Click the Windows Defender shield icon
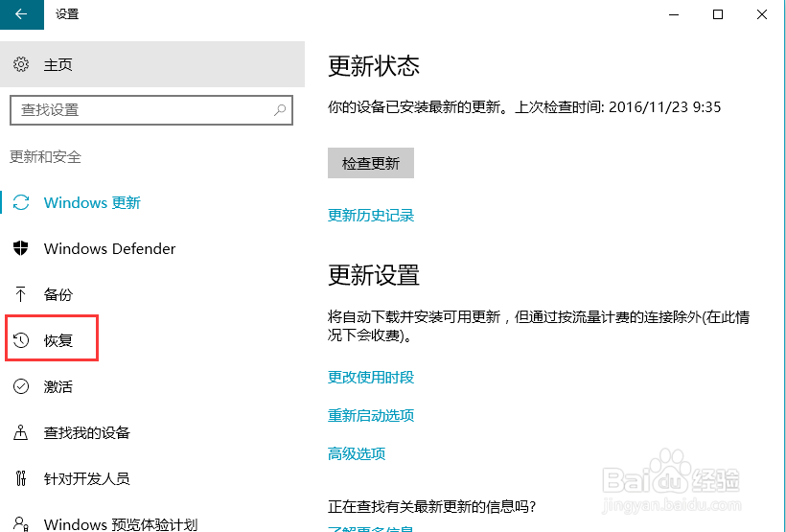This screenshot has height=532, width=786. tap(21, 248)
